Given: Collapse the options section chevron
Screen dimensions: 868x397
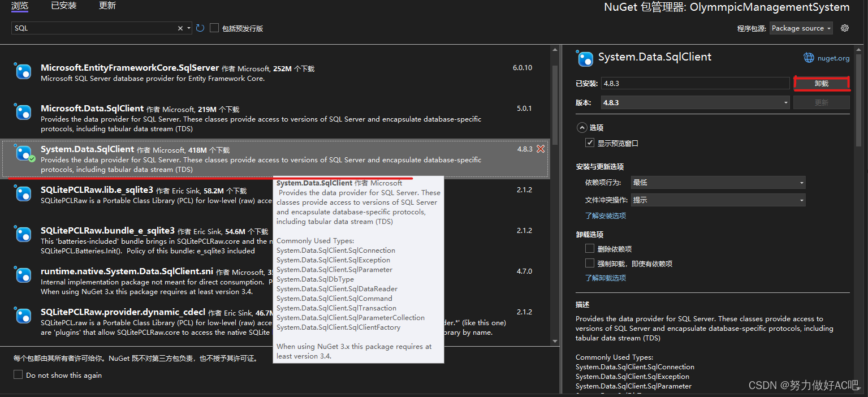Looking at the screenshot, I should point(581,127).
